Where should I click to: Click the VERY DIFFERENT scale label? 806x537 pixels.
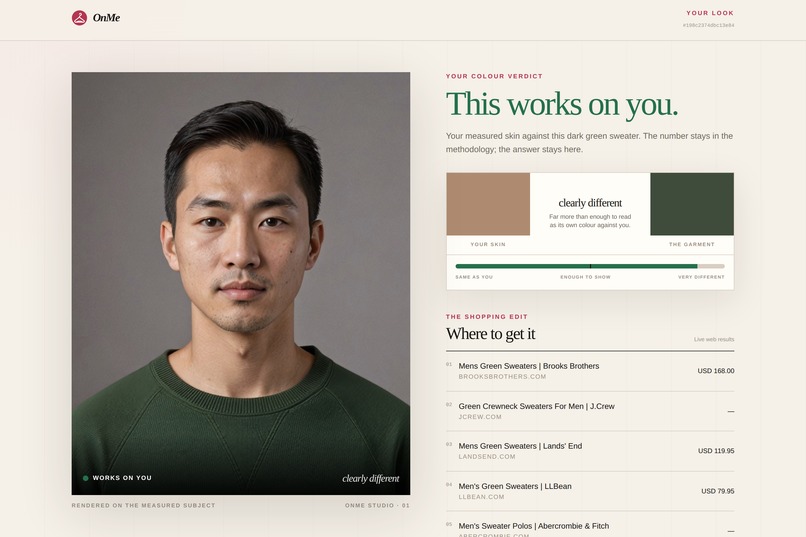pos(701,277)
